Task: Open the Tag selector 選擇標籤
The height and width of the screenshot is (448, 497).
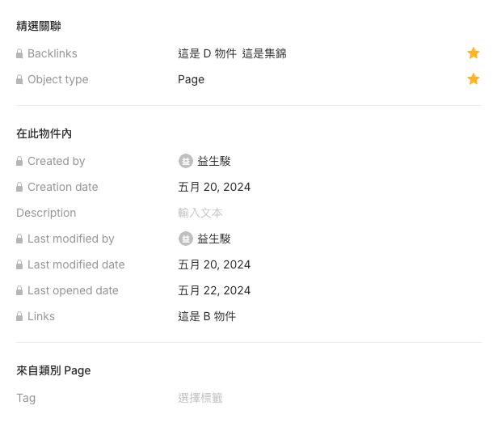Action: tap(200, 398)
